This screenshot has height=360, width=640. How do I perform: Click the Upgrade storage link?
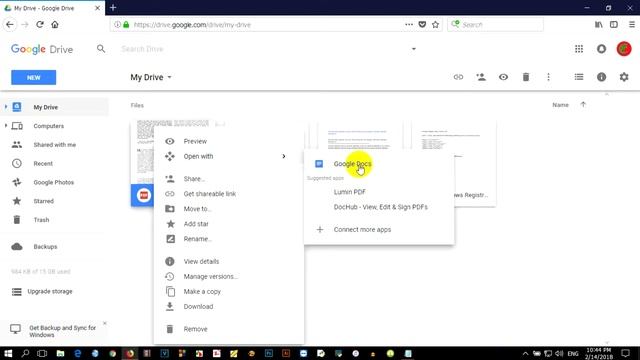[50, 291]
